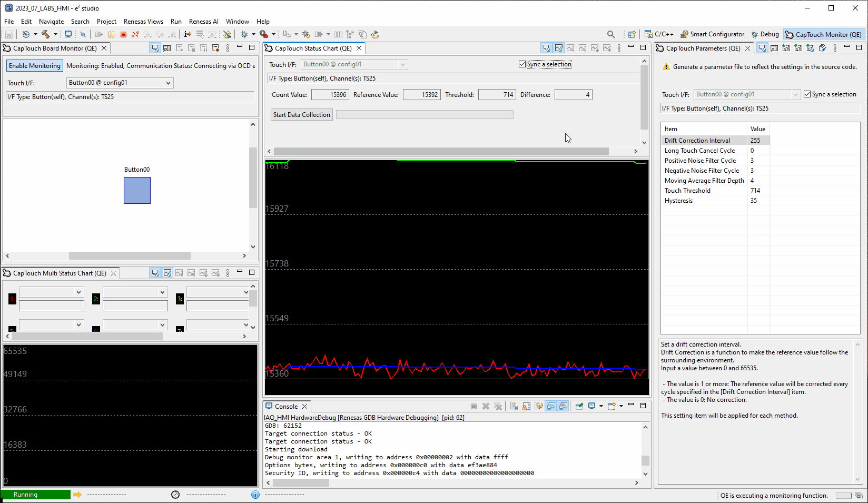Viewport: 868px width, 503px height.
Task: Click the Build hammer icon
Action: [x=46, y=35]
